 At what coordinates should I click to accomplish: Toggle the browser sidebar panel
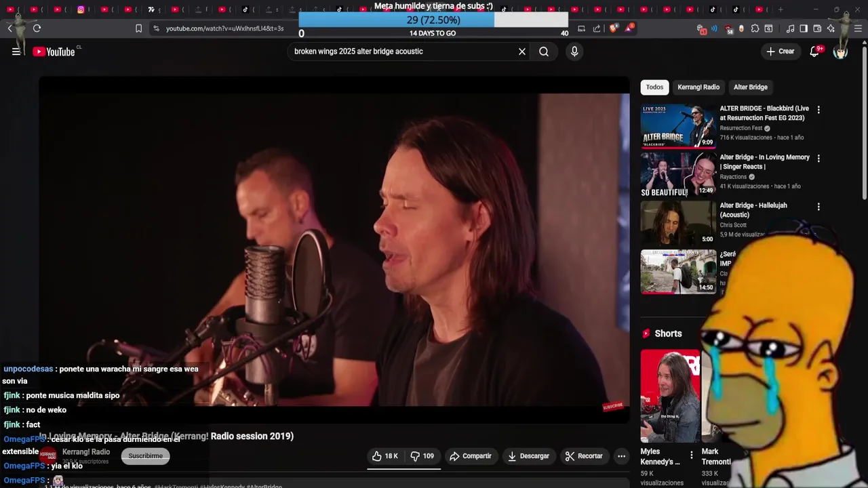click(x=804, y=28)
